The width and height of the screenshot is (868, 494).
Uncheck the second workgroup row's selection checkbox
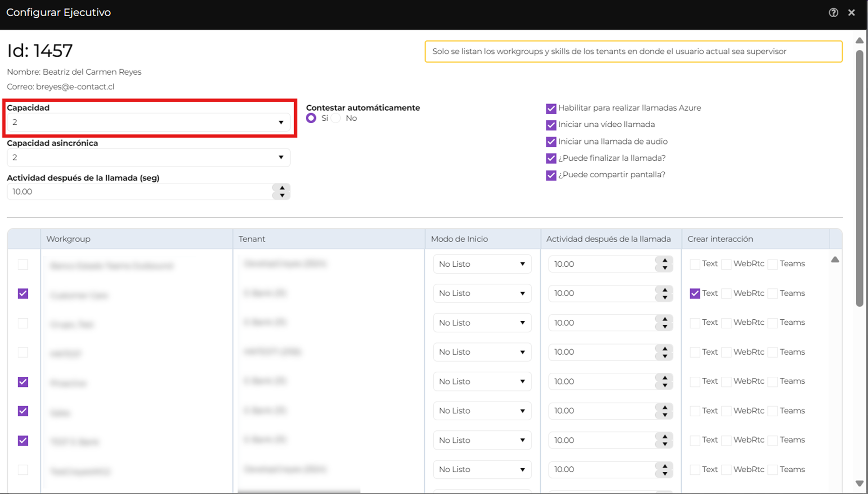[x=23, y=293]
